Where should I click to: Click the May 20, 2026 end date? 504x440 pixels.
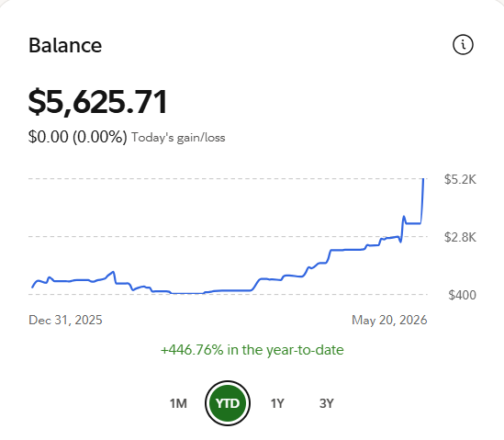coord(389,320)
